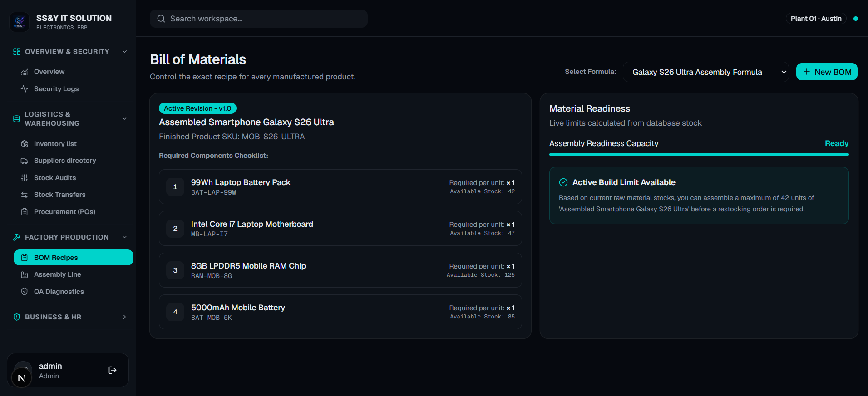Click SKU code BAT-LAP-99W
868x396 pixels.
pos(213,192)
